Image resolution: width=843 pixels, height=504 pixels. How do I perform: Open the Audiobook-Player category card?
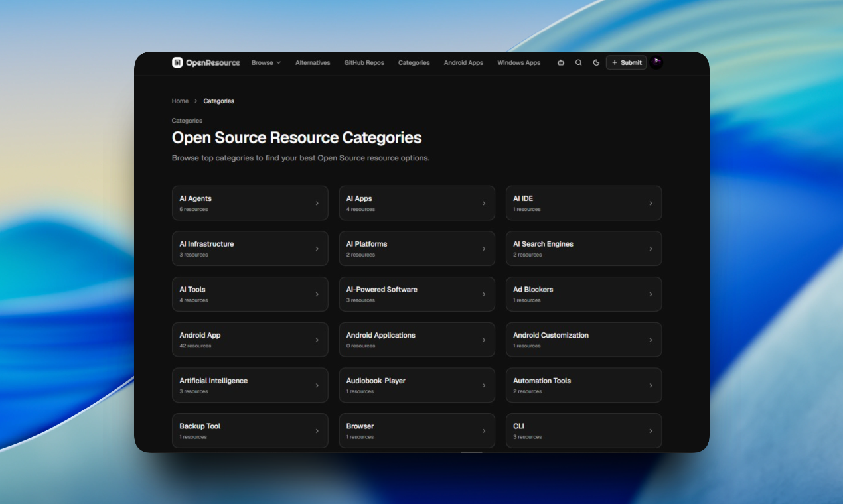pyautogui.click(x=416, y=385)
